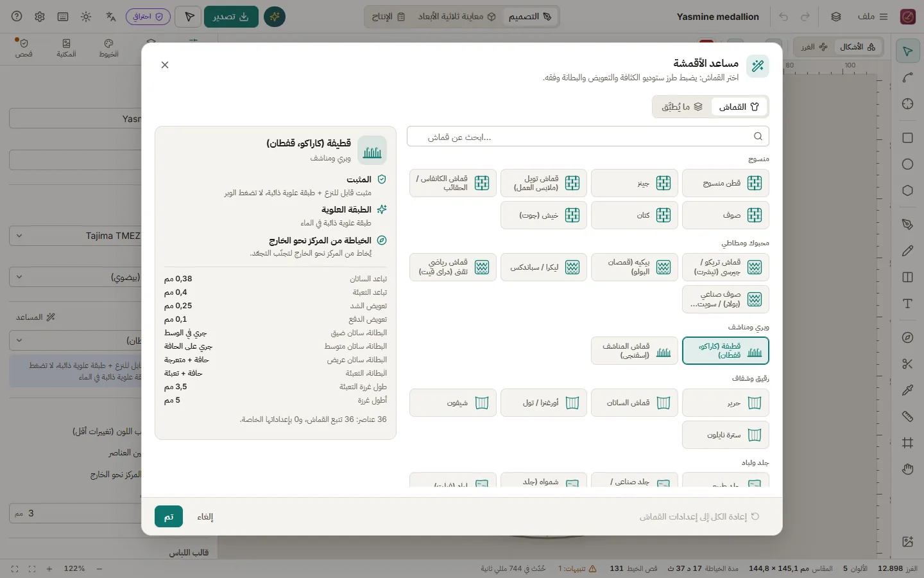Open the Tajima TMEZ machine dropdown
The image size is (924, 578).
tap(75, 236)
